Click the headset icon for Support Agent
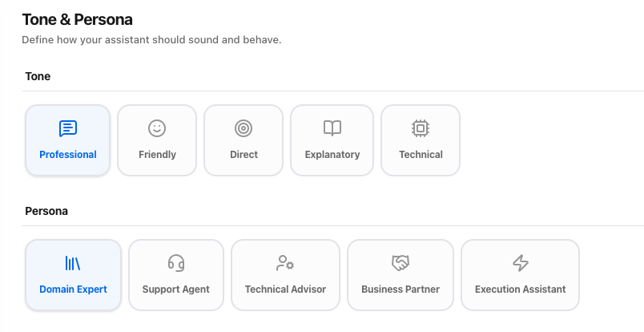 176,263
